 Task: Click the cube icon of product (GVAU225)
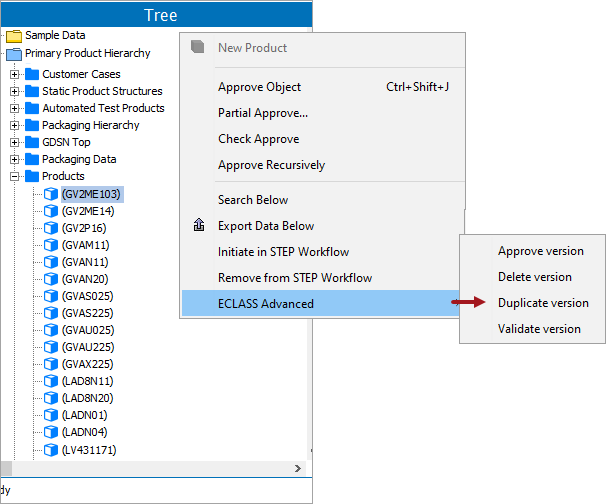pyautogui.click(x=51, y=347)
